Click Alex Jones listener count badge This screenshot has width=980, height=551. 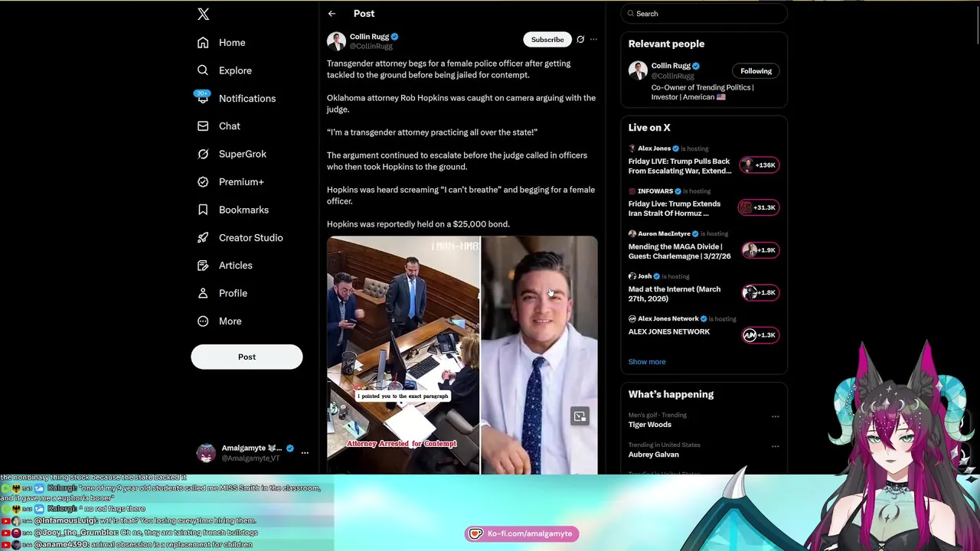pyautogui.click(x=759, y=165)
